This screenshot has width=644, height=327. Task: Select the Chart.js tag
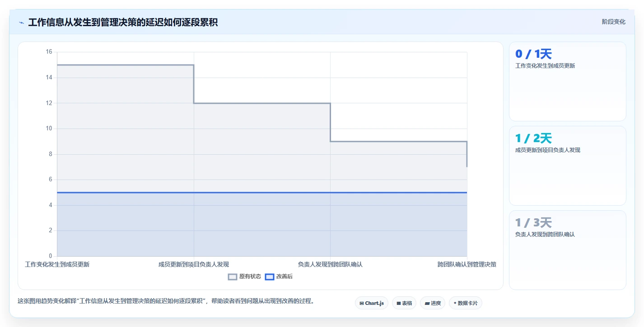[372, 303]
